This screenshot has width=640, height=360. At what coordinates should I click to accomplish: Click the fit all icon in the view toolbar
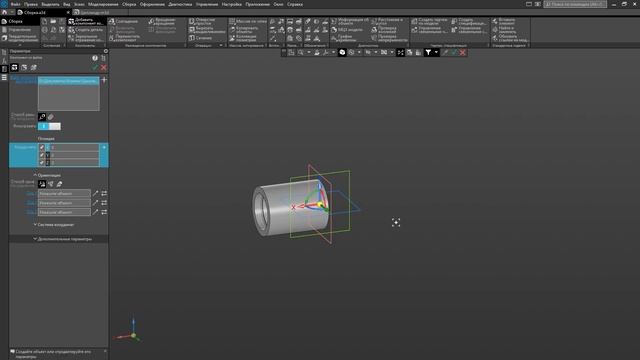(x=291, y=52)
